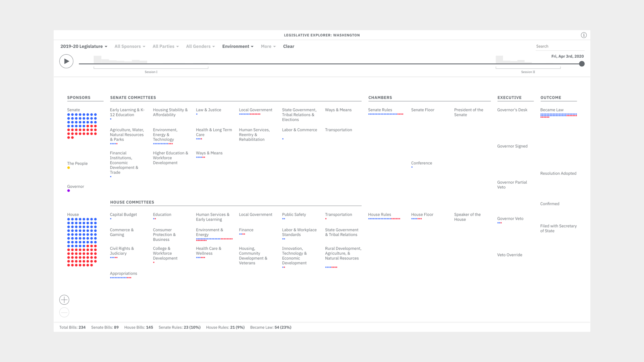Select Civil Rights & Judiciary committee
The width and height of the screenshot is (644, 362).
122,251
